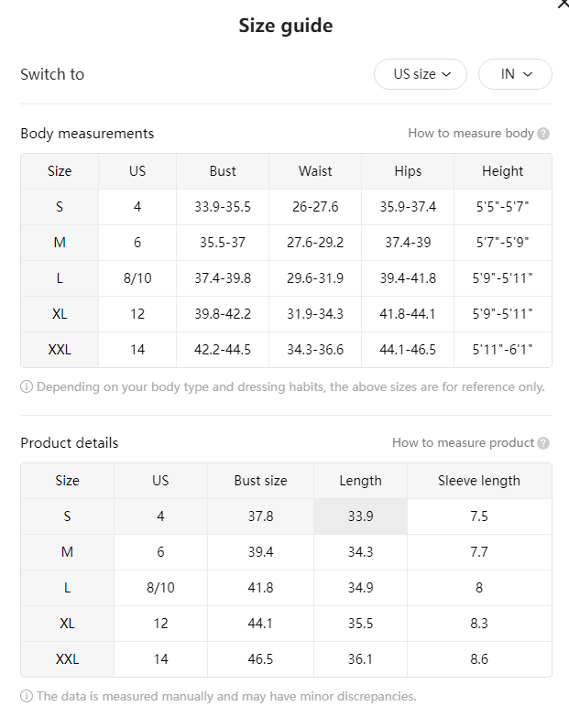Click the info icon before the manual measurement note

pyautogui.click(x=27, y=696)
